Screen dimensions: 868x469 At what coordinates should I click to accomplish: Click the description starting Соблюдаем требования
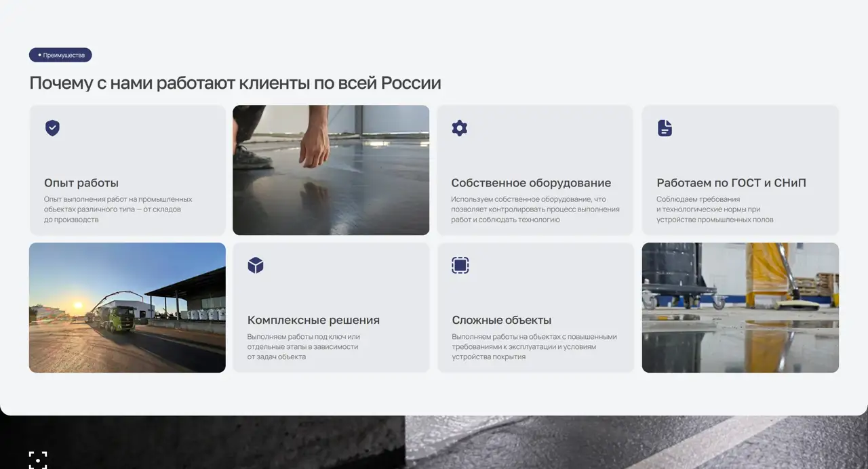tap(715, 209)
